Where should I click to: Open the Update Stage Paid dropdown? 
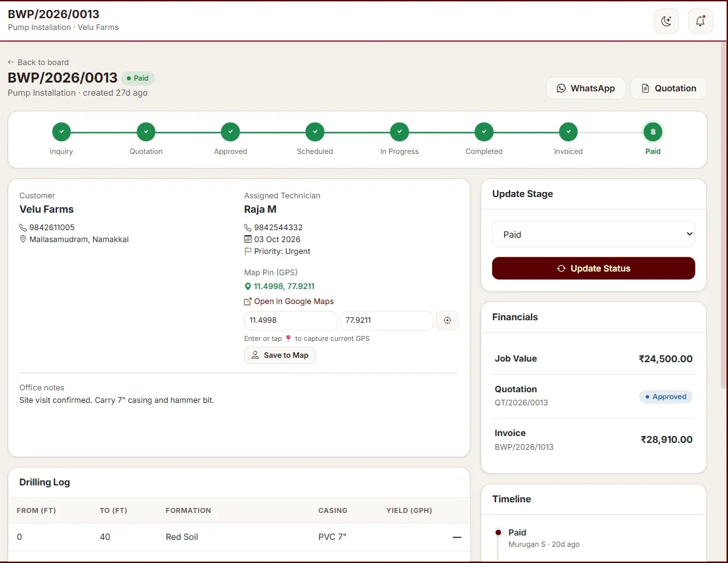(x=594, y=234)
